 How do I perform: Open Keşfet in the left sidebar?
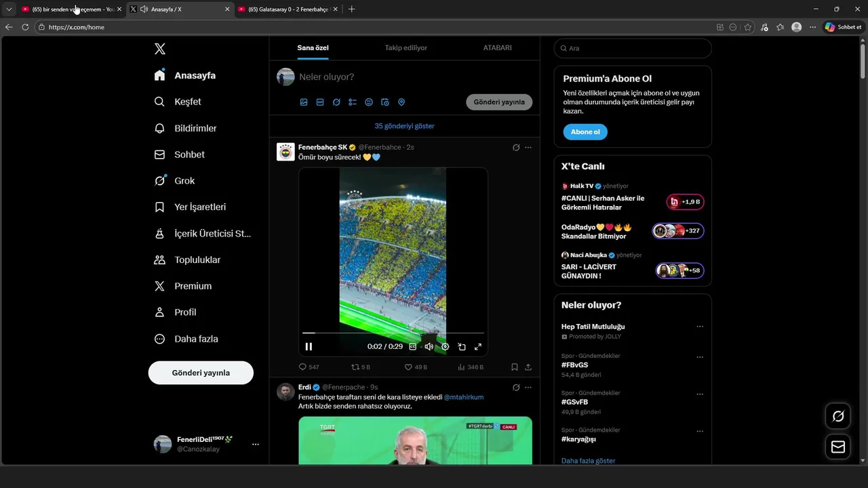(178, 102)
